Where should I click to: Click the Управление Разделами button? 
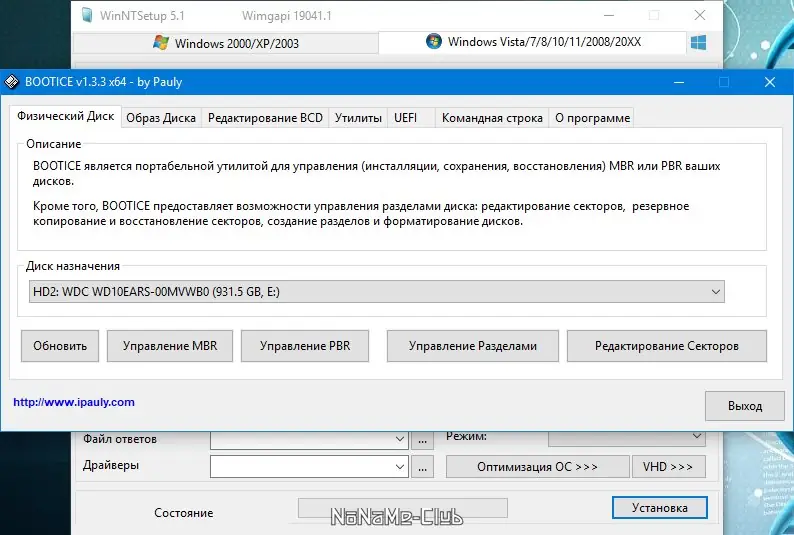[x=472, y=346]
